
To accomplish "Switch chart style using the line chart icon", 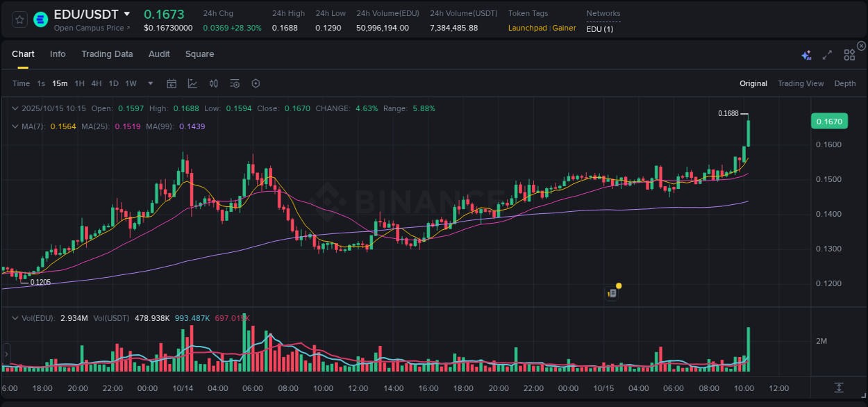I will tap(192, 83).
